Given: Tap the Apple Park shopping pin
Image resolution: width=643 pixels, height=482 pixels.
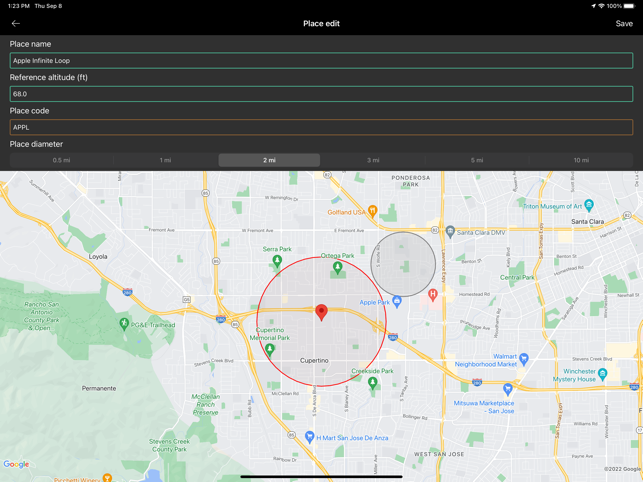Looking at the screenshot, I should (x=397, y=302).
